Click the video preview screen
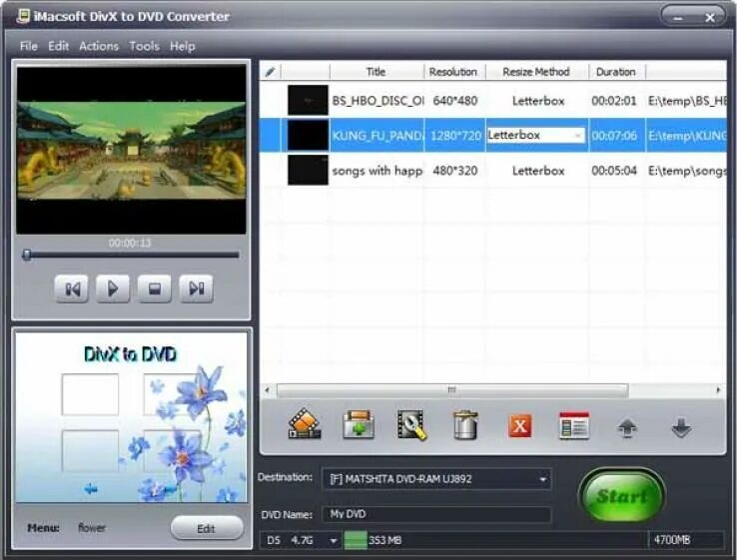 point(131,150)
